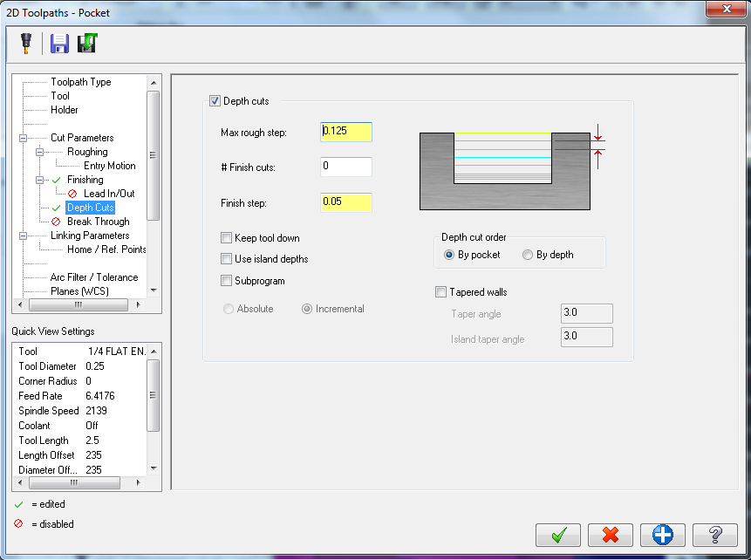
Task: Open help with the question mark button
Action: pyautogui.click(x=714, y=535)
